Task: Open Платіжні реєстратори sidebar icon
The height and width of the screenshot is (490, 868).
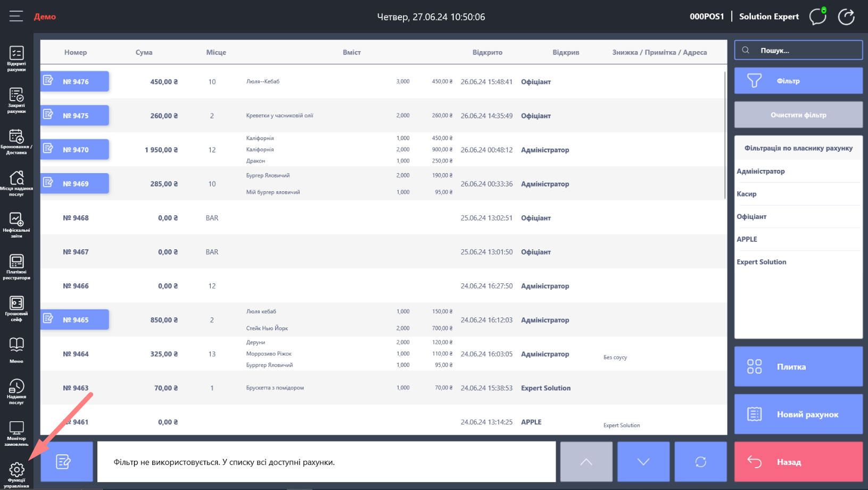Action: tap(16, 266)
